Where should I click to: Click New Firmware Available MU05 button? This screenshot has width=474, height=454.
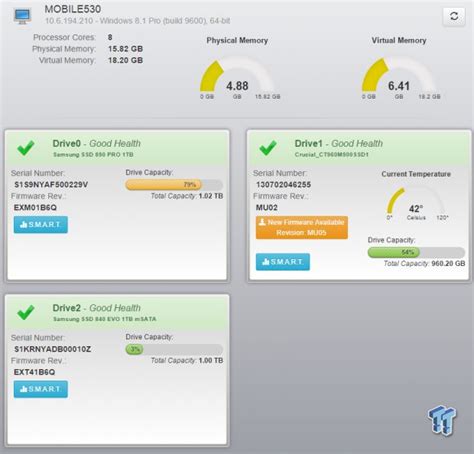(x=302, y=227)
